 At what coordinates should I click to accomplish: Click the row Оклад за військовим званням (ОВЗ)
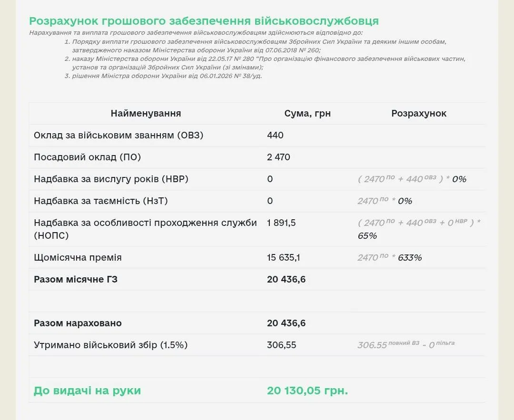(117, 135)
